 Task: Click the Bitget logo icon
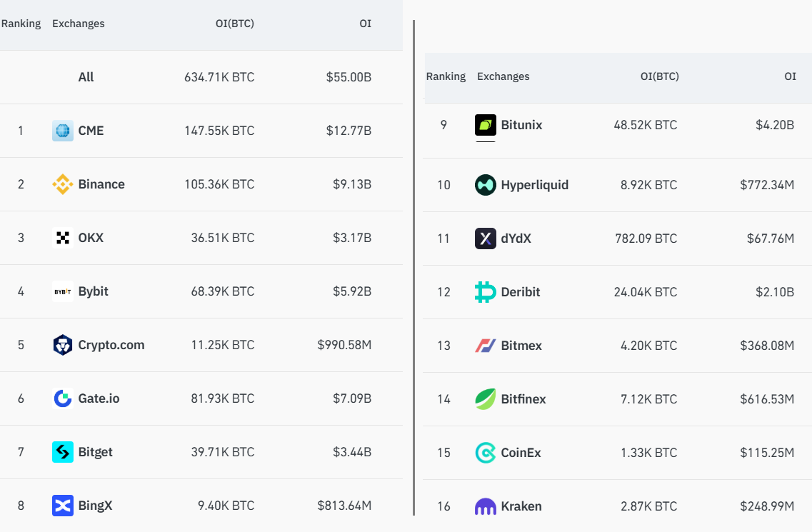(x=63, y=452)
